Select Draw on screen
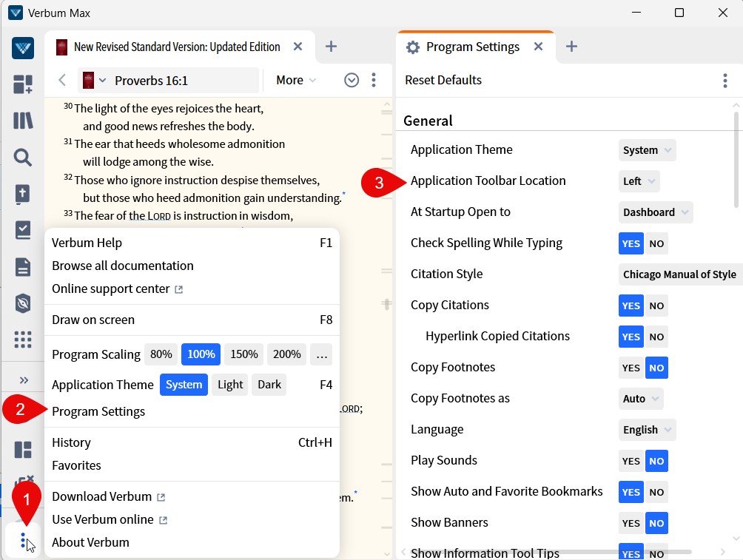The image size is (743, 560). point(192,320)
